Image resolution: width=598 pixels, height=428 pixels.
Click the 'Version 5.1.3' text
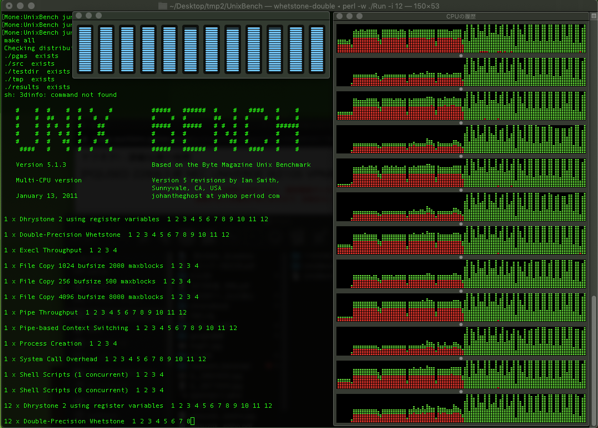pos(41,165)
